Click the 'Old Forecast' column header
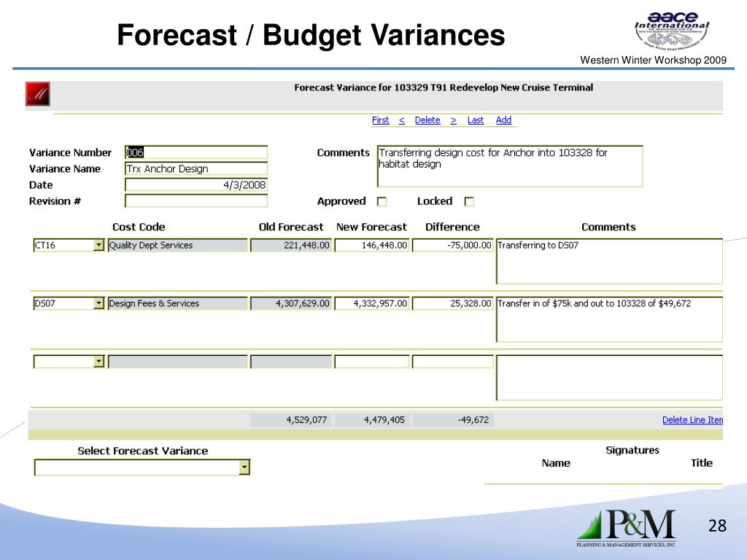The width and height of the screenshot is (747, 560). 290,227
